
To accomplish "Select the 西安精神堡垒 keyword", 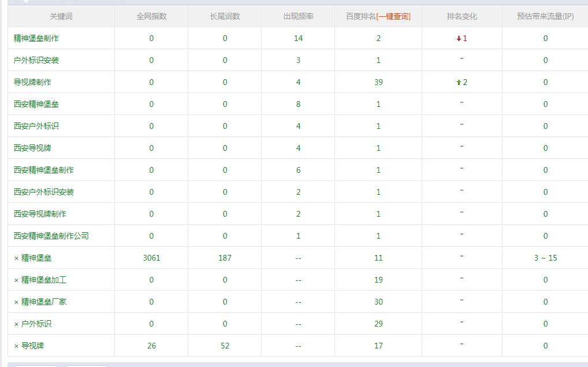I will [36, 105].
